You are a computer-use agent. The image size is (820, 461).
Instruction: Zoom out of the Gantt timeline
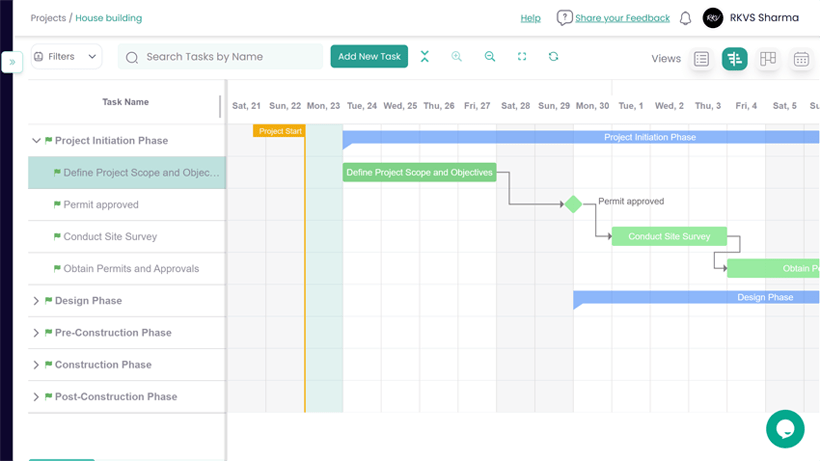point(490,57)
